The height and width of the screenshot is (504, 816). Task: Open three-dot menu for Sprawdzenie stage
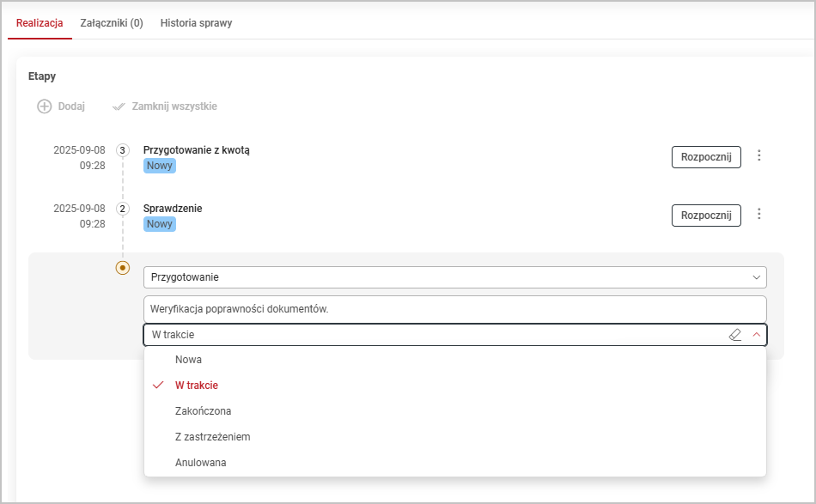pyautogui.click(x=758, y=215)
